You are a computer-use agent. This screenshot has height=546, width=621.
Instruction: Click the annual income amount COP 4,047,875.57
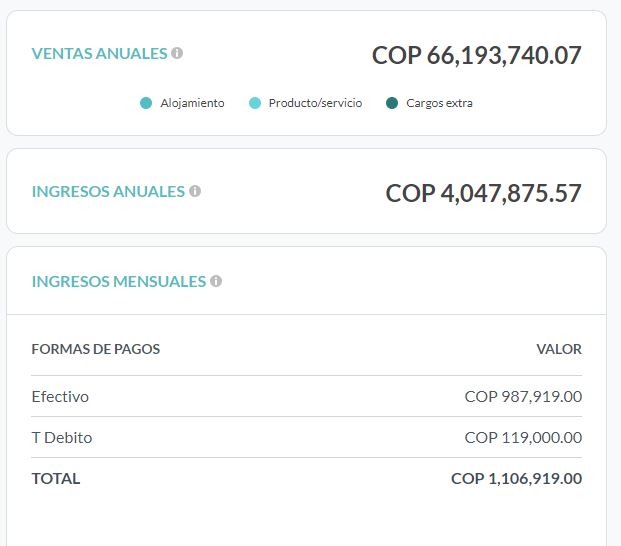tap(484, 194)
